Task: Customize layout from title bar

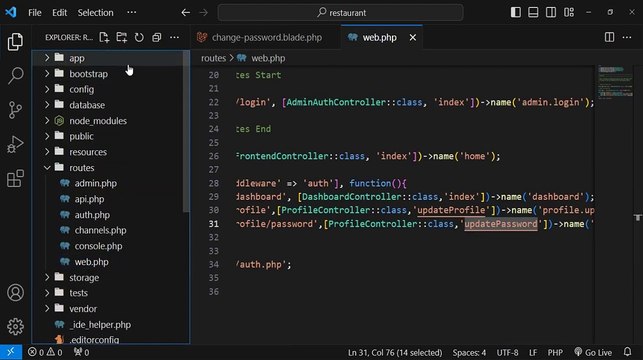Action: [x=569, y=12]
